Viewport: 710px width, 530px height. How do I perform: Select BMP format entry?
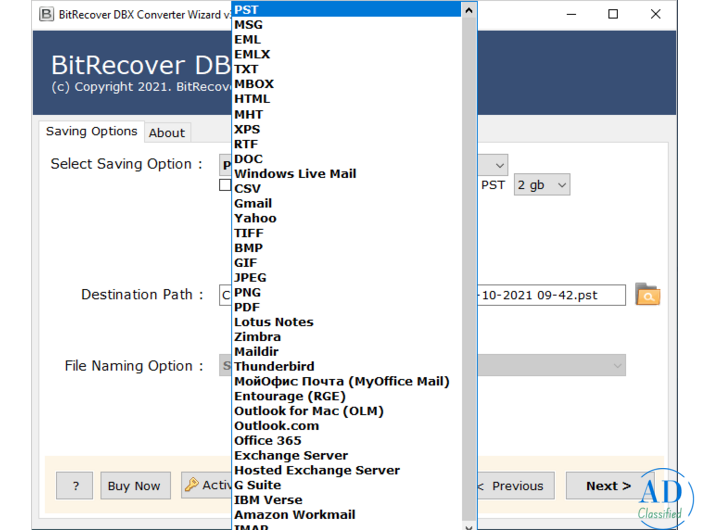[347, 248]
